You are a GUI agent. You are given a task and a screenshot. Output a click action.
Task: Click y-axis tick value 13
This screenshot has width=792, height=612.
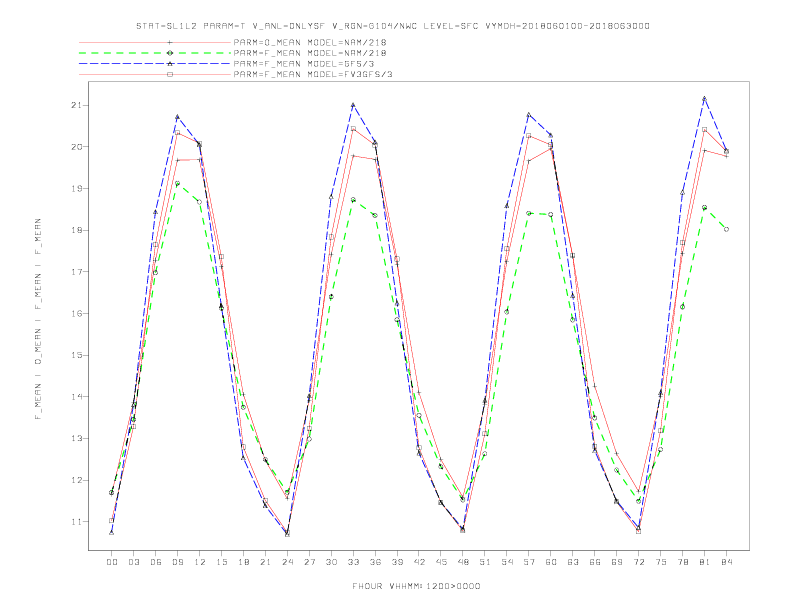(76, 438)
